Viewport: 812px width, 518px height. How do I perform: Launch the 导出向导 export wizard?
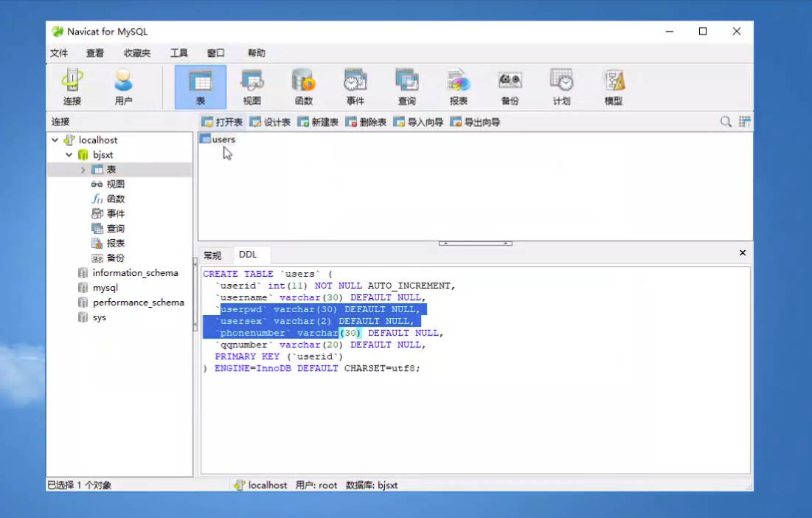pos(475,122)
